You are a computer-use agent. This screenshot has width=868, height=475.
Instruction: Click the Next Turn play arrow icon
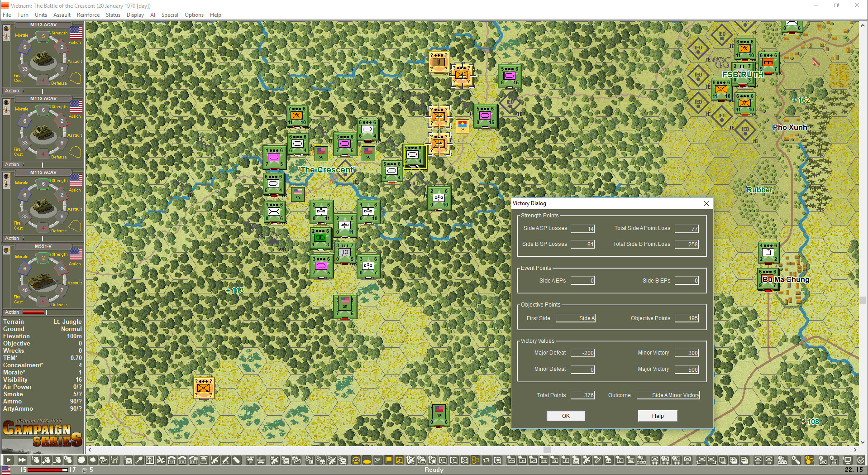click(x=9, y=460)
